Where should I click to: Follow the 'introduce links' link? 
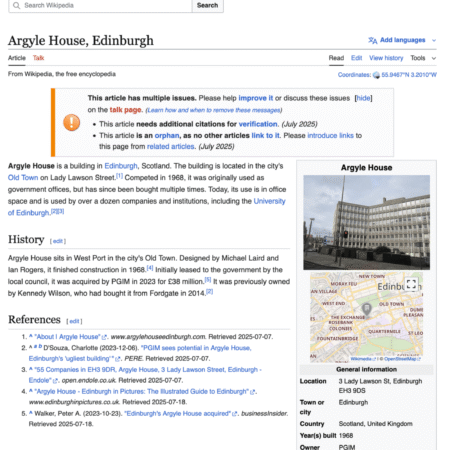tap(330, 135)
